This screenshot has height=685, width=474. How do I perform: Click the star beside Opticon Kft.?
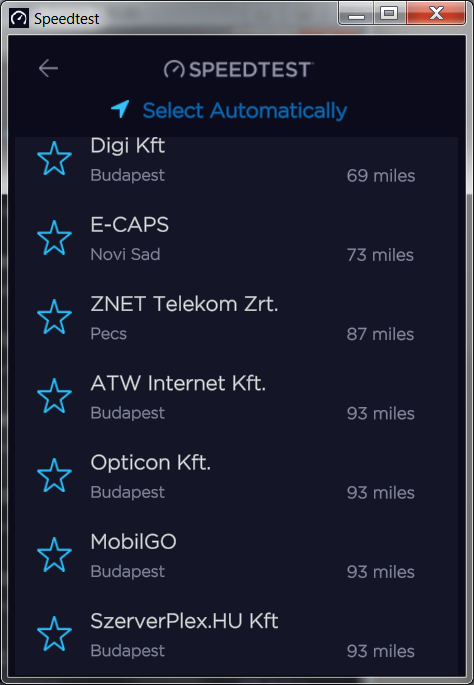click(54, 475)
